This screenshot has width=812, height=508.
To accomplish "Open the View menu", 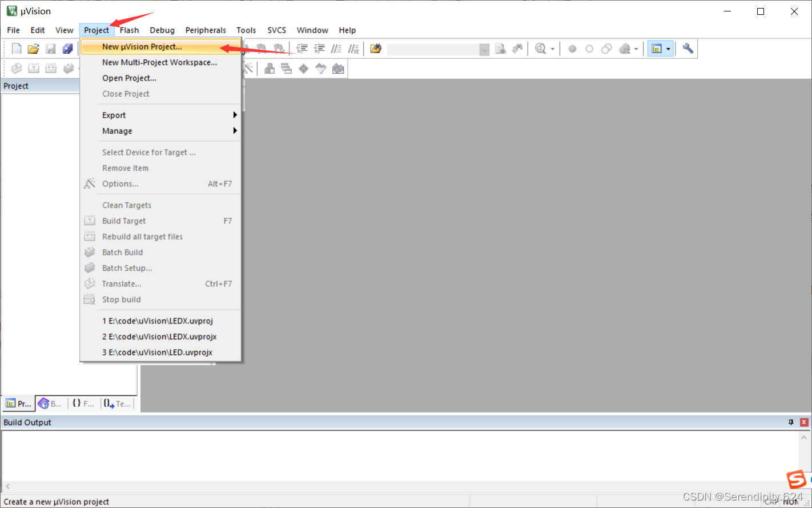I will 64,30.
